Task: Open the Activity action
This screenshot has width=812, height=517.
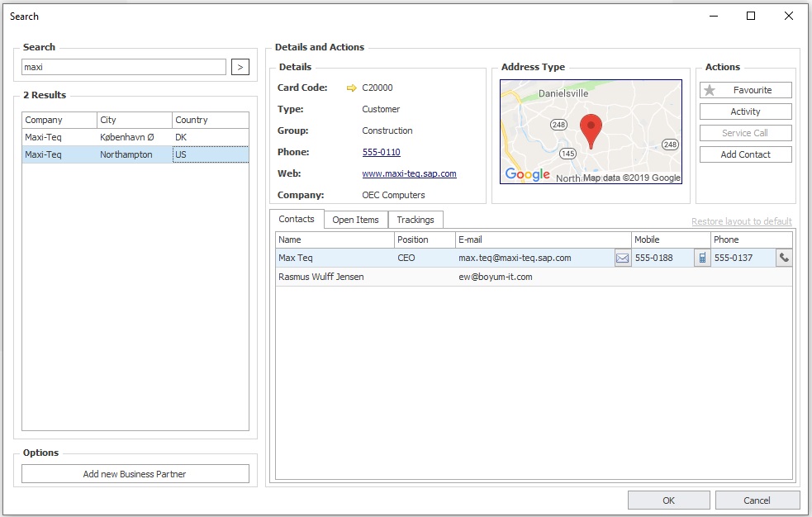Action: 745,111
